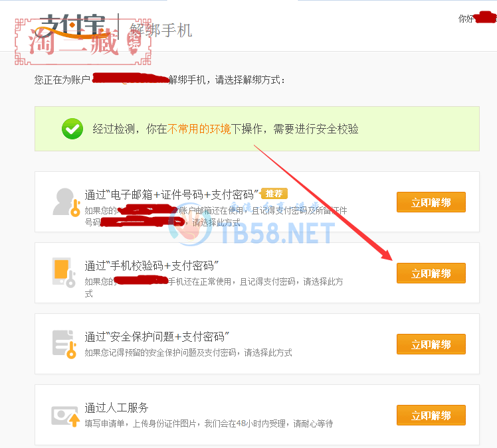Image resolution: width=497 pixels, height=448 pixels.
Task: Click the green security check notification banner
Action: tap(257, 129)
